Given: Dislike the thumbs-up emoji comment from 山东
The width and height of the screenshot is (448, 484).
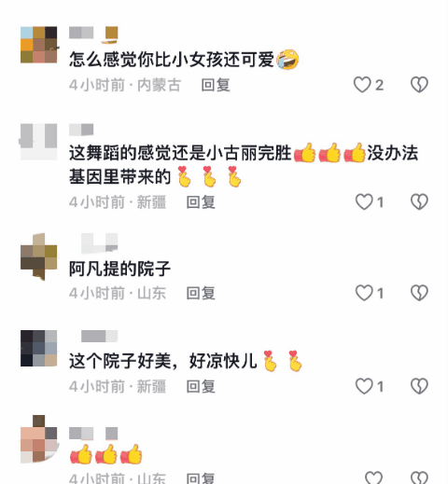Looking at the screenshot, I should (x=419, y=477).
